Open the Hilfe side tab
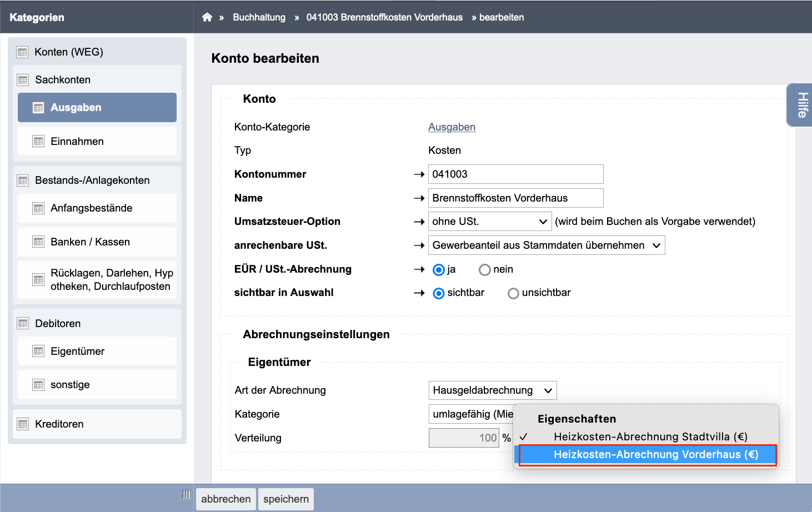Viewport: 812px width, 512px height. (x=800, y=105)
